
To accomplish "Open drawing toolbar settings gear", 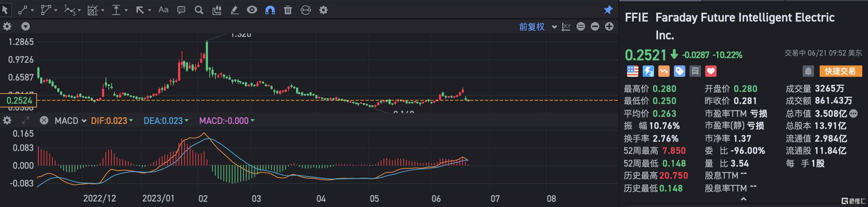I will click(x=323, y=10).
